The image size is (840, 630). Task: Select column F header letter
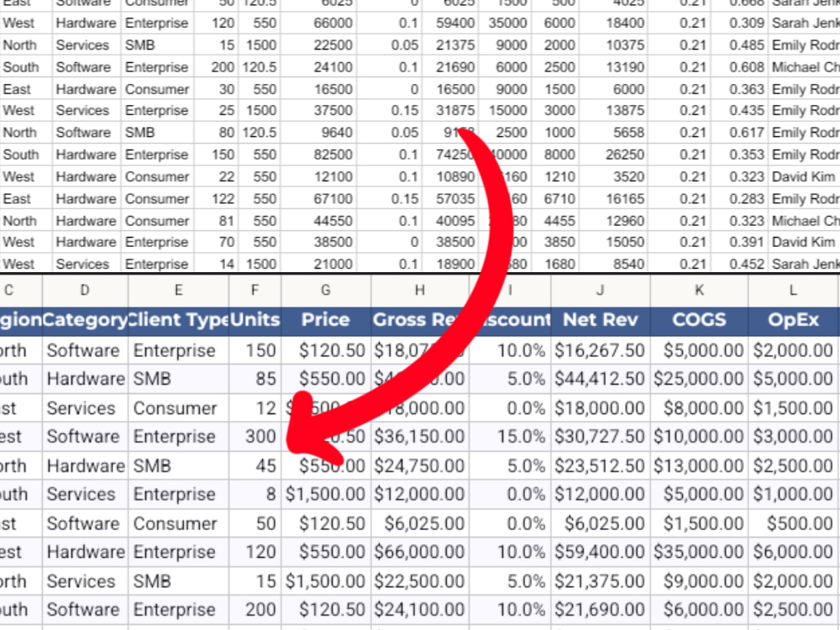pyautogui.click(x=255, y=291)
